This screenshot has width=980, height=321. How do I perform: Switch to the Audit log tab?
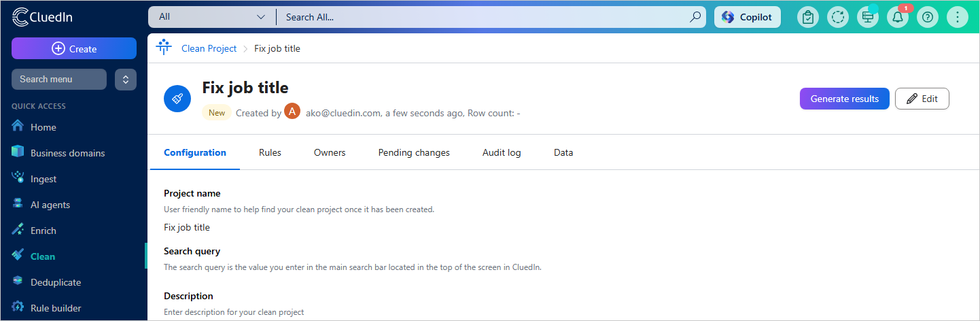pos(502,152)
